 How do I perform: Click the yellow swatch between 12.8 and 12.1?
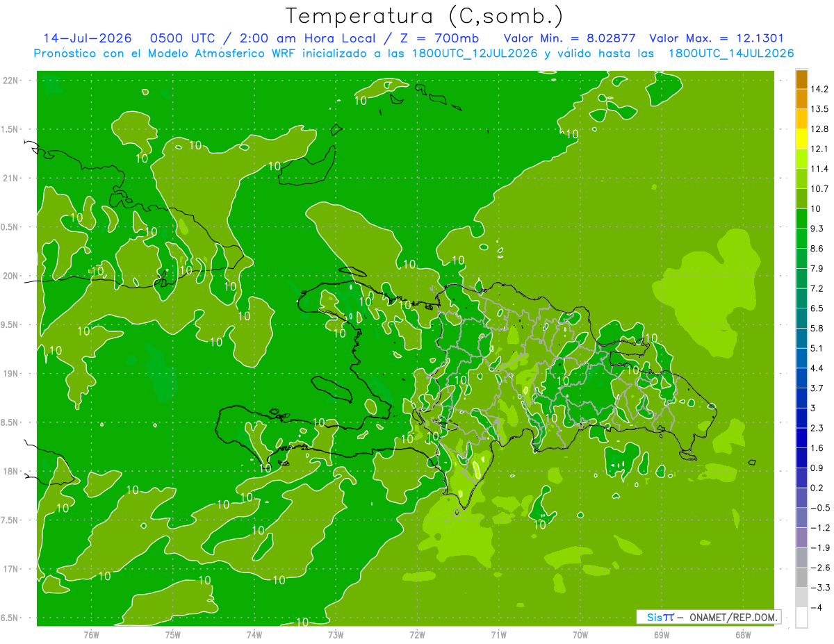pos(802,139)
